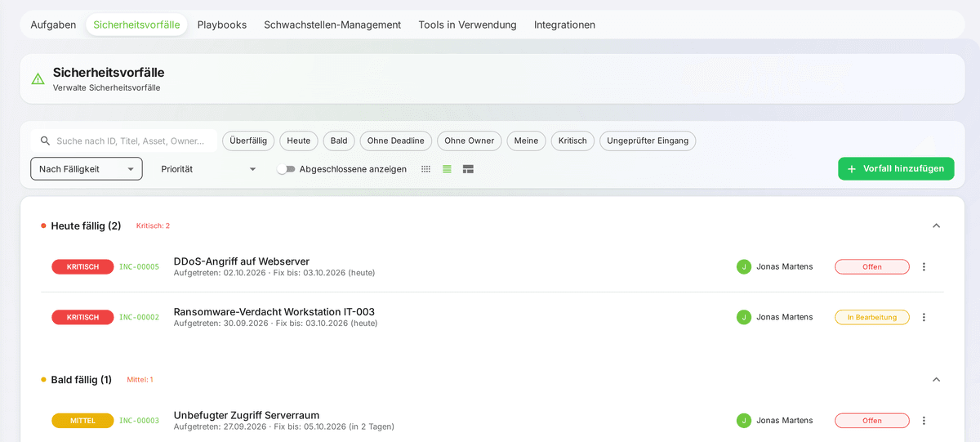This screenshot has height=442, width=980.
Task: Click Jonas Martens avatar in Ransomware-Verdacht row
Action: point(743,317)
